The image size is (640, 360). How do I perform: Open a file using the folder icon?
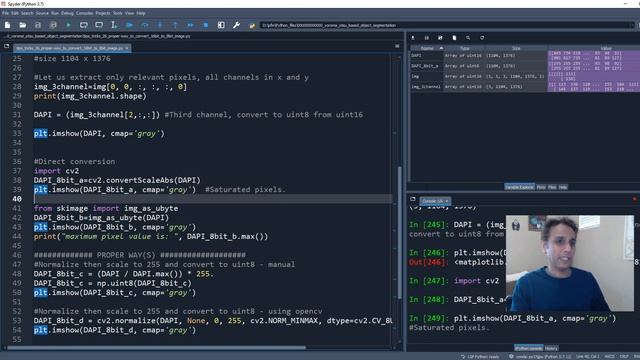22,25
